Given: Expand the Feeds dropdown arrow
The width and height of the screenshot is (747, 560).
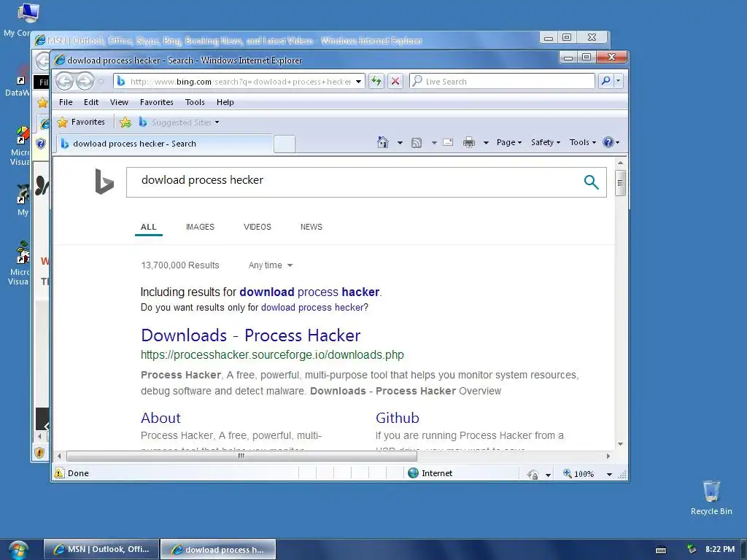Looking at the screenshot, I should pyautogui.click(x=434, y=142).
